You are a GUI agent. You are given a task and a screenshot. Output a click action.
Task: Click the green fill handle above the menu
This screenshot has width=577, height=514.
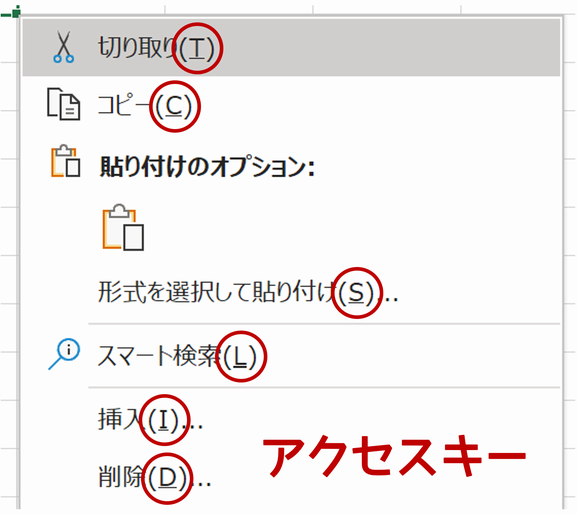coord(14,13)
